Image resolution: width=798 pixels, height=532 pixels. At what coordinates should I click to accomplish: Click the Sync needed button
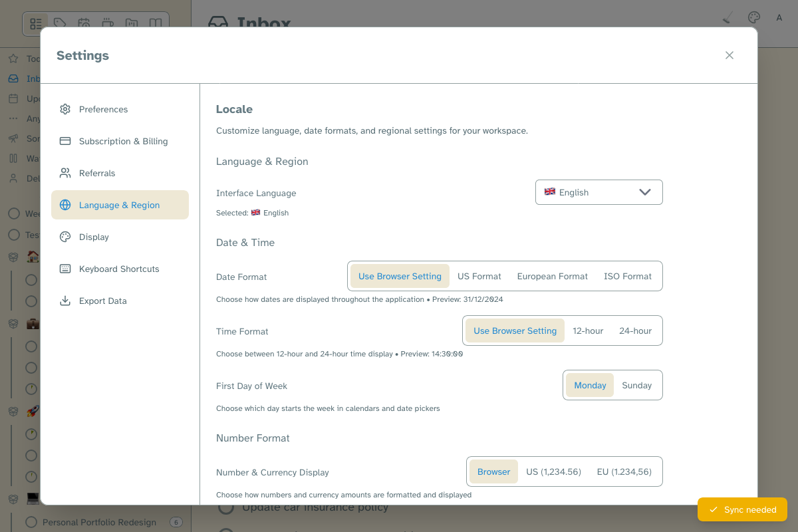point(742,509)
